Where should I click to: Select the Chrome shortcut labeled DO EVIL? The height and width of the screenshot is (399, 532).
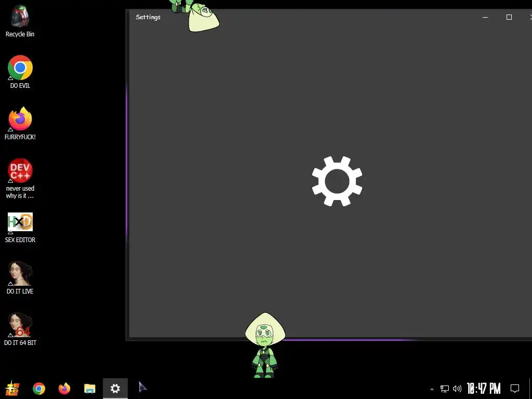[20, 72]
